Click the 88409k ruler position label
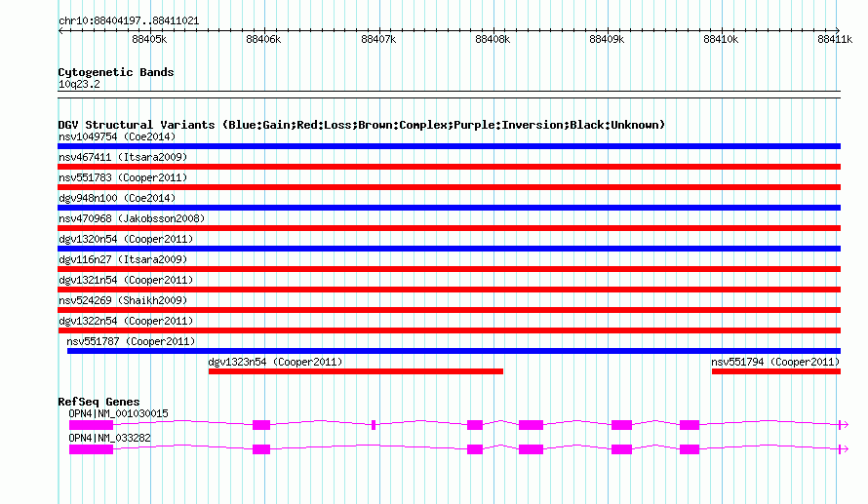 (607, 39)
